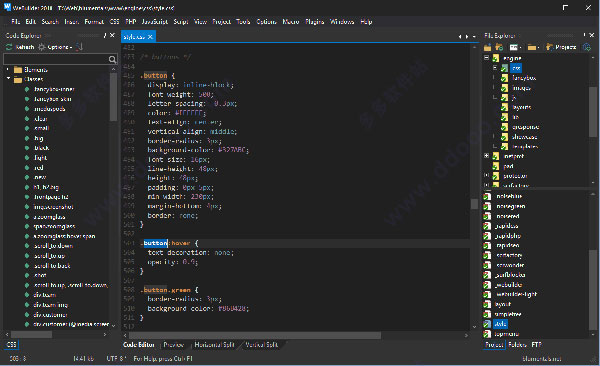Open the Options gear in Code Explorer

[42, 47]
